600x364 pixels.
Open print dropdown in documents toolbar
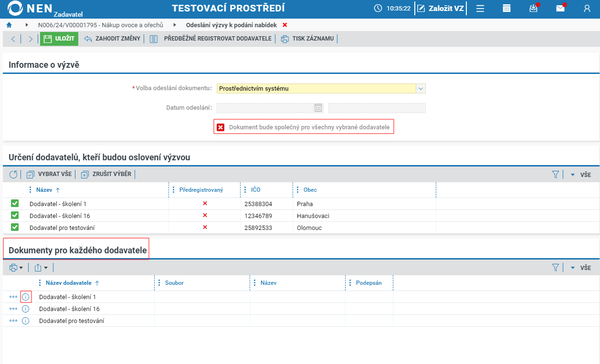pos(16,268)
